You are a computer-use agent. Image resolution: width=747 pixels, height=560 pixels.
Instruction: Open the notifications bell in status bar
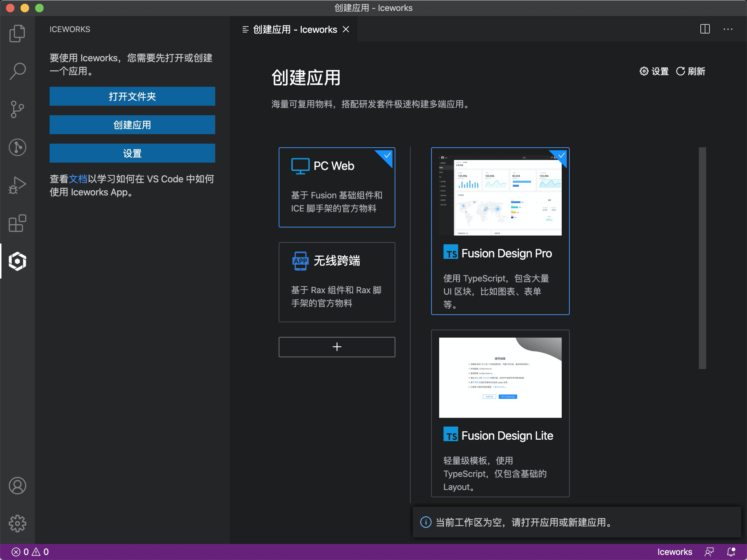tap(731, 552)
